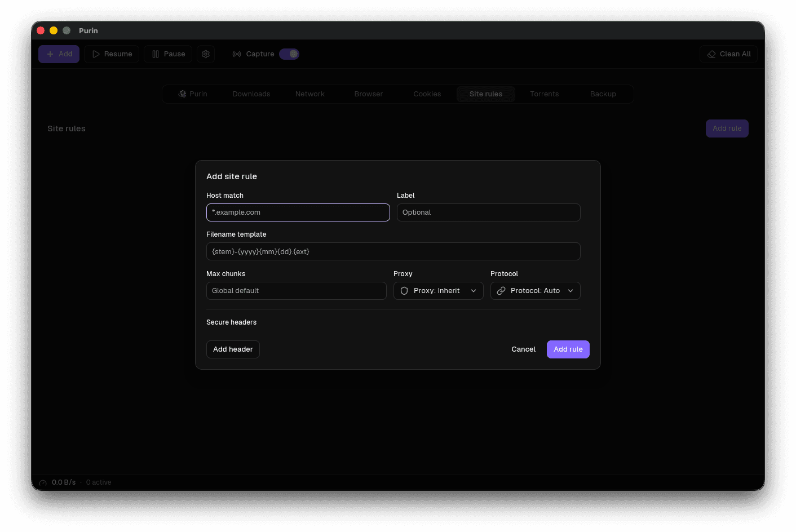Image resolution: width=796 pixels, height=532 pixels.
Task: Click the Add button in the toolbar
Action: [x=59, y=54]
